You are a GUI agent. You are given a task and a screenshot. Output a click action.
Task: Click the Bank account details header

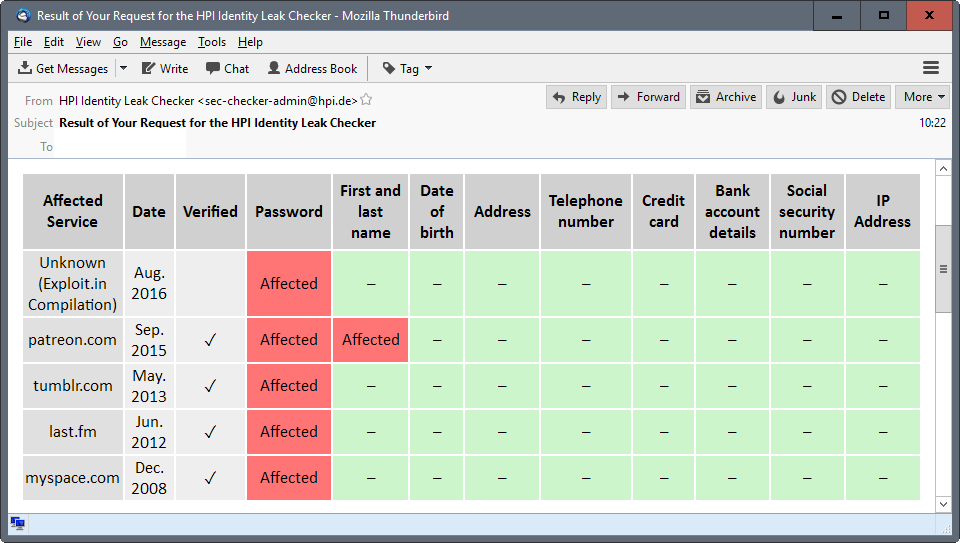[x=732, y=211]
